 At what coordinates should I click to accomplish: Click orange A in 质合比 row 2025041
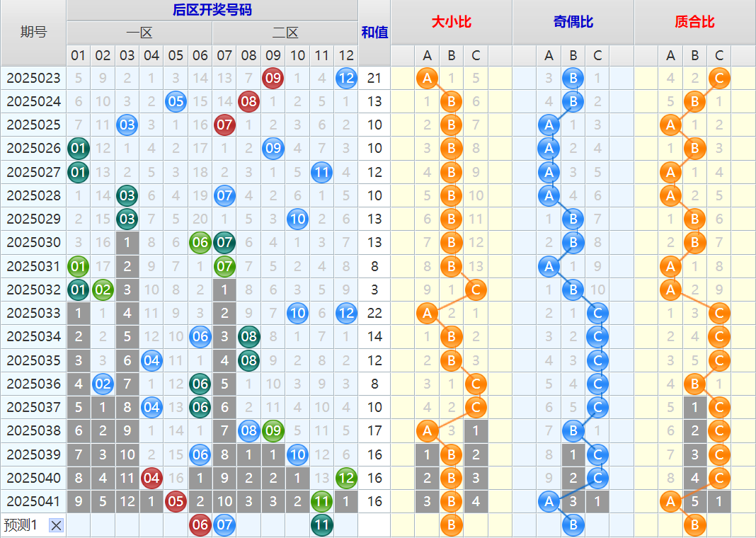point(670,501)
